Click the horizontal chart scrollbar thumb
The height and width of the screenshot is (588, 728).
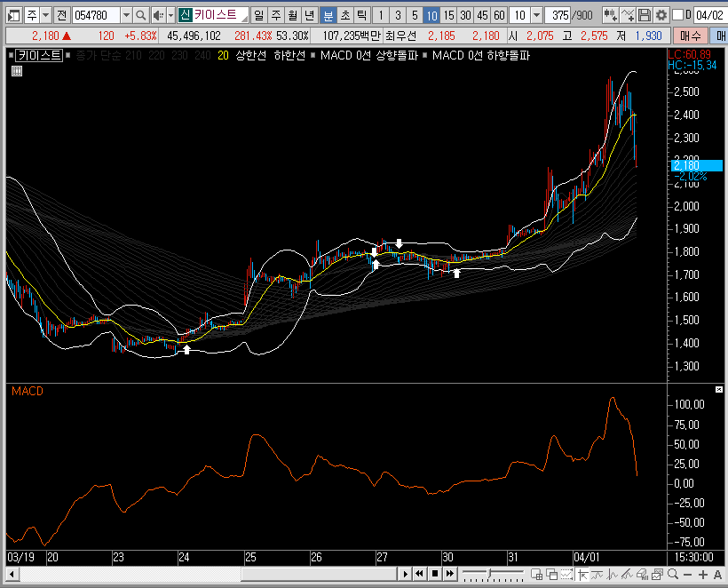319,574
